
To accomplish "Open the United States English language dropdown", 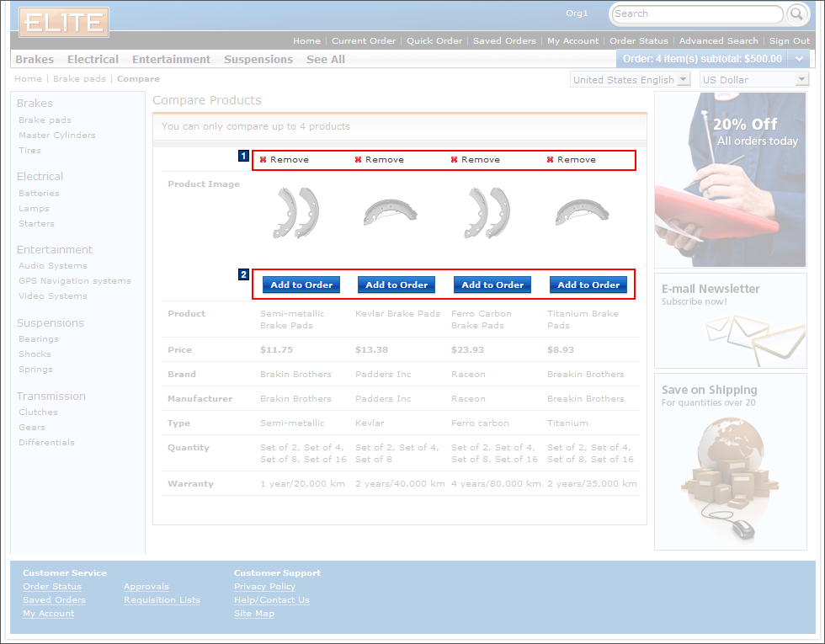I will [684, 79].
